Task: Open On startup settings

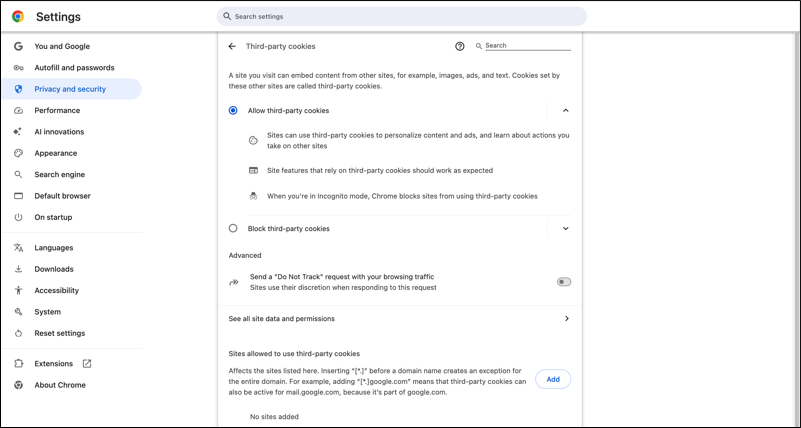Action: (x=53, y=217)
